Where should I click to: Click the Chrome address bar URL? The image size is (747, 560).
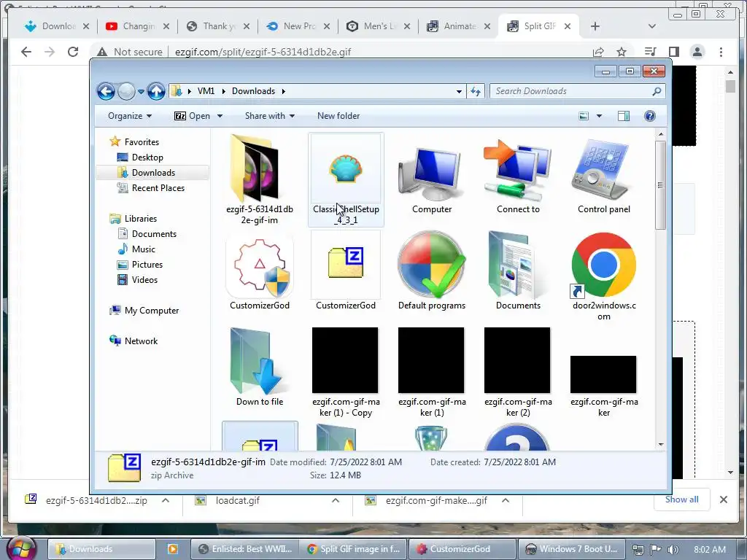(x=263, y=52)
